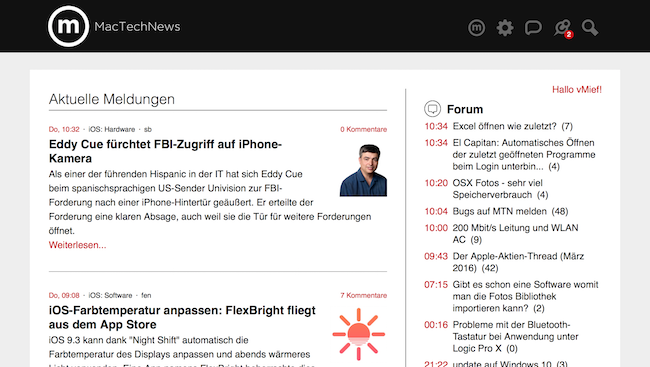This screenshot has width=650, height=367.
Task: Click the 10:04 forum timestamp
Action: point(436,211)
